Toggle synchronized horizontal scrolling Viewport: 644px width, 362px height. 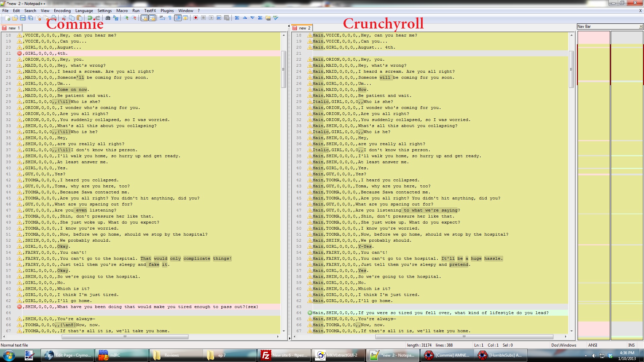pyautogui.click(x=152, y=18)
